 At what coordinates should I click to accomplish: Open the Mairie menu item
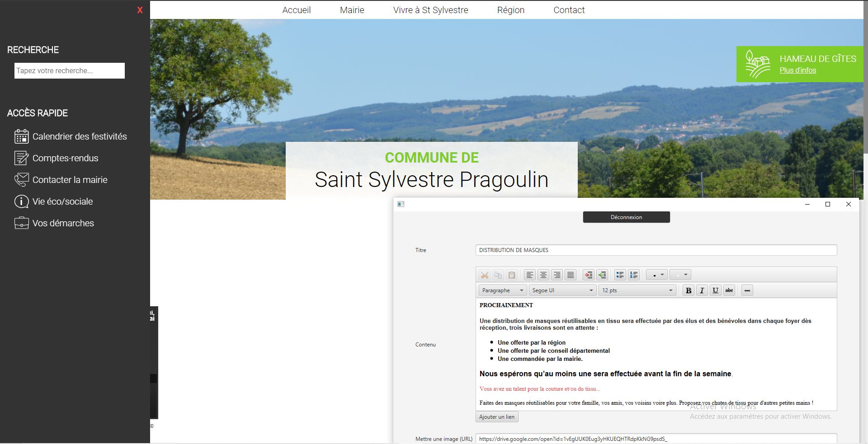352,10
